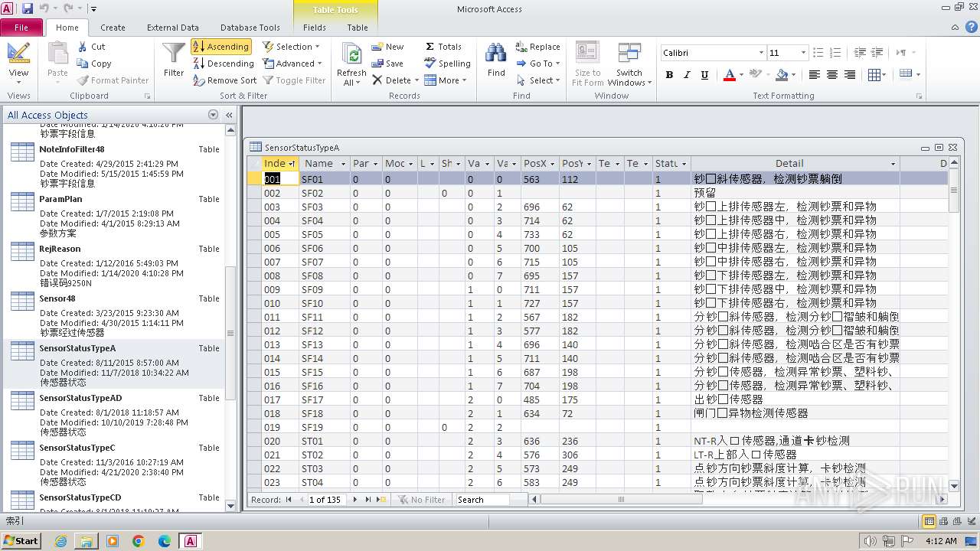Switch to the Create tab
980x551 pixels.
pyautogui.click(x=113, y=28)
